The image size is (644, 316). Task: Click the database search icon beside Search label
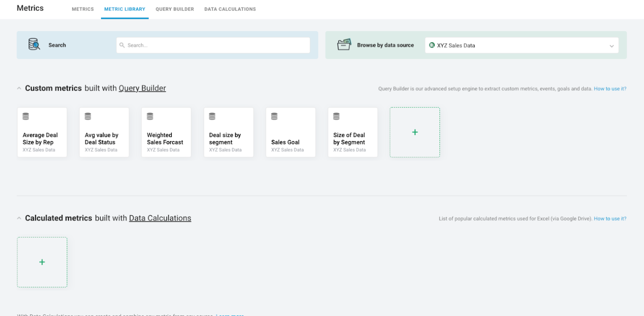34,44
